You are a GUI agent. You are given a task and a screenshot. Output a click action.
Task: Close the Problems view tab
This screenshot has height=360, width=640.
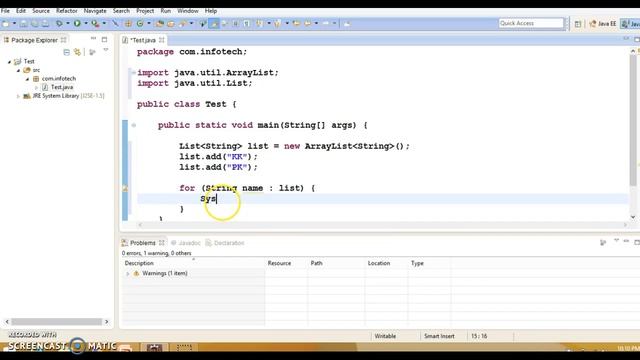pyautogui.click(x=162, y=242)
